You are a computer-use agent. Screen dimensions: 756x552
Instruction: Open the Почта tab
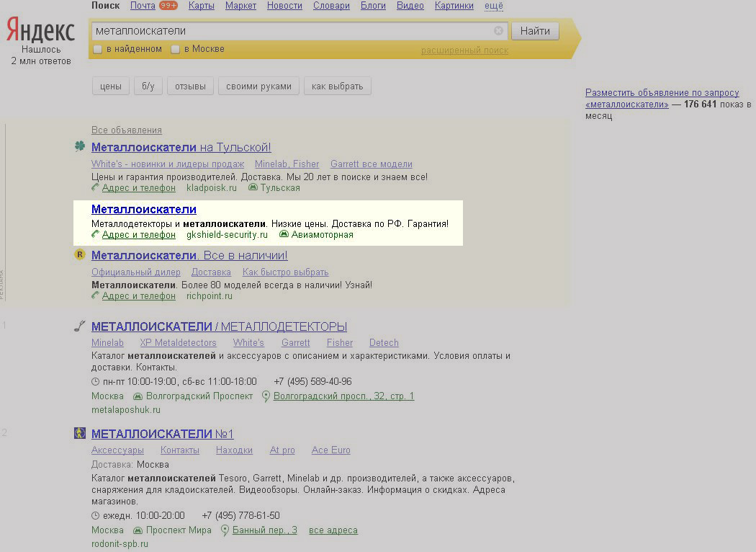click(143, 6)
